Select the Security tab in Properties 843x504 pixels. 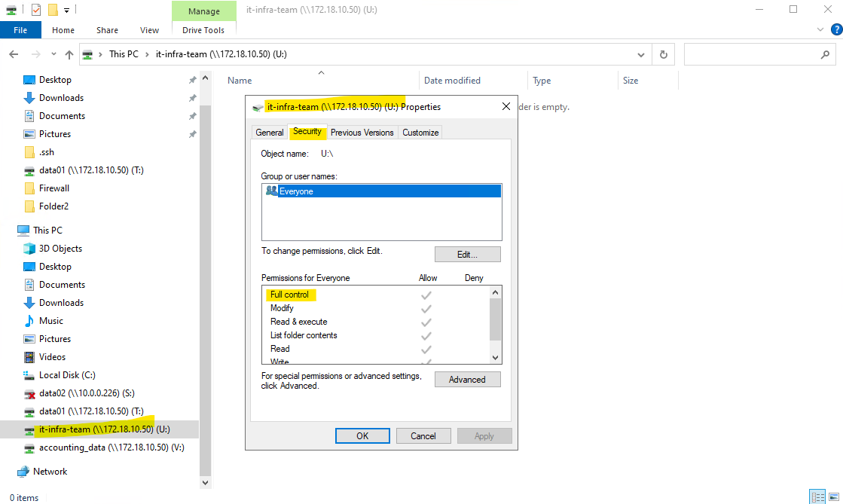click(x=307, y=131)
